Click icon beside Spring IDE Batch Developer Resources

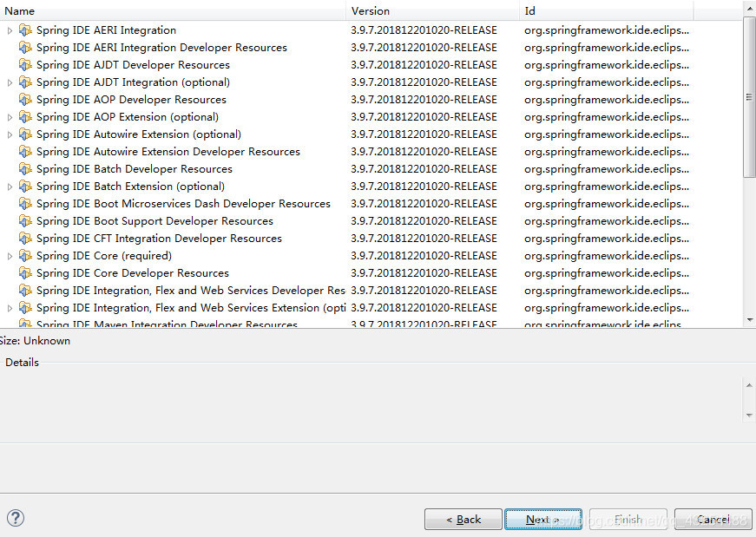[25, 169]
